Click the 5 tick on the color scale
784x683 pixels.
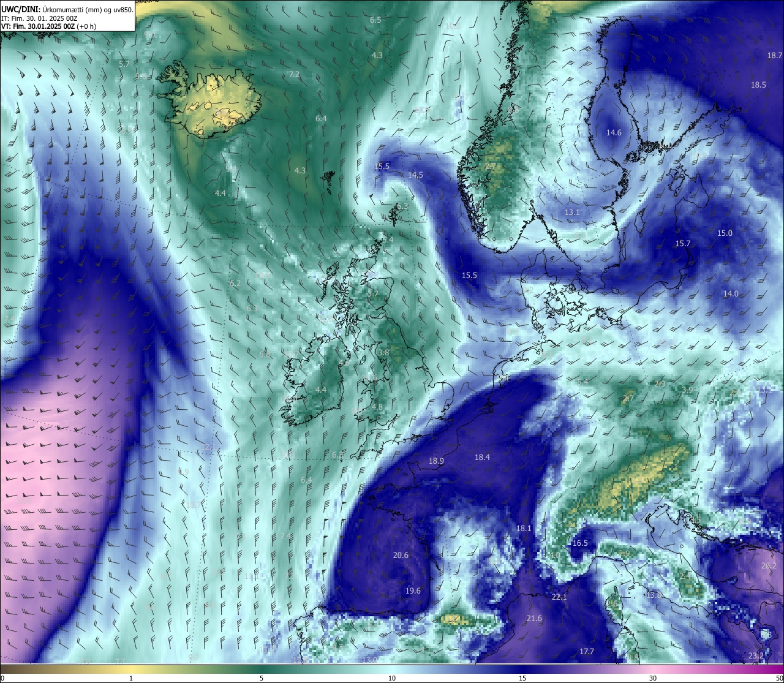point(262,677)
